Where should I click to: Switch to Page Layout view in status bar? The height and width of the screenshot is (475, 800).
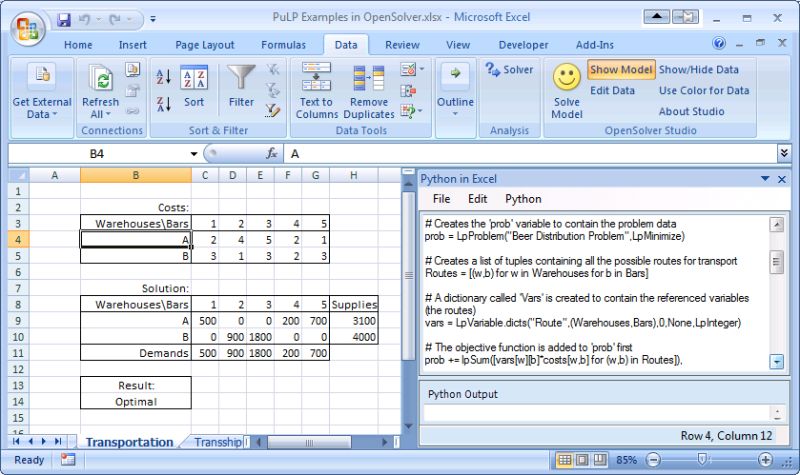pyautogui.click(x=582, y=460)
